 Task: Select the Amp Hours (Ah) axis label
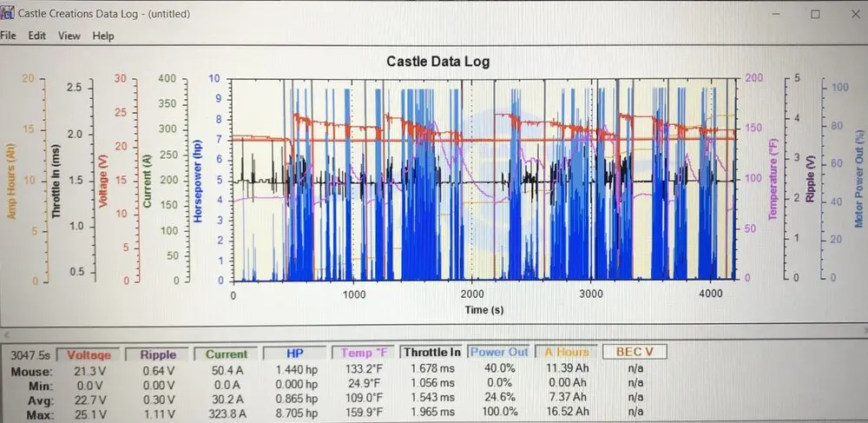(11, 183)
